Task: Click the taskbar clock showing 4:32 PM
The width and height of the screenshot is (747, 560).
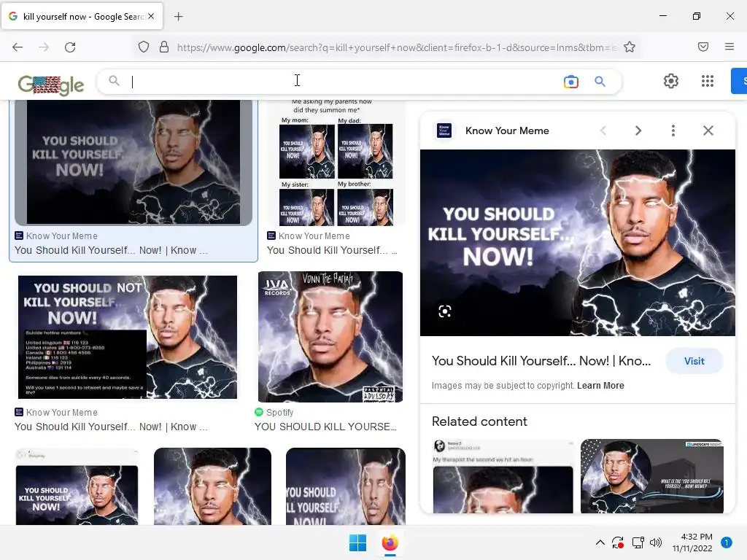Action: coord(692,542)
